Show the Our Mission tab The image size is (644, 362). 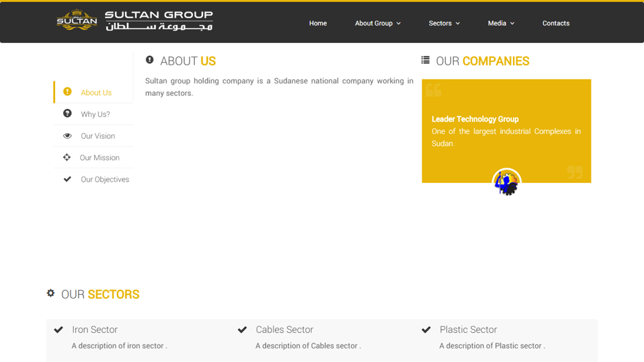99,157
